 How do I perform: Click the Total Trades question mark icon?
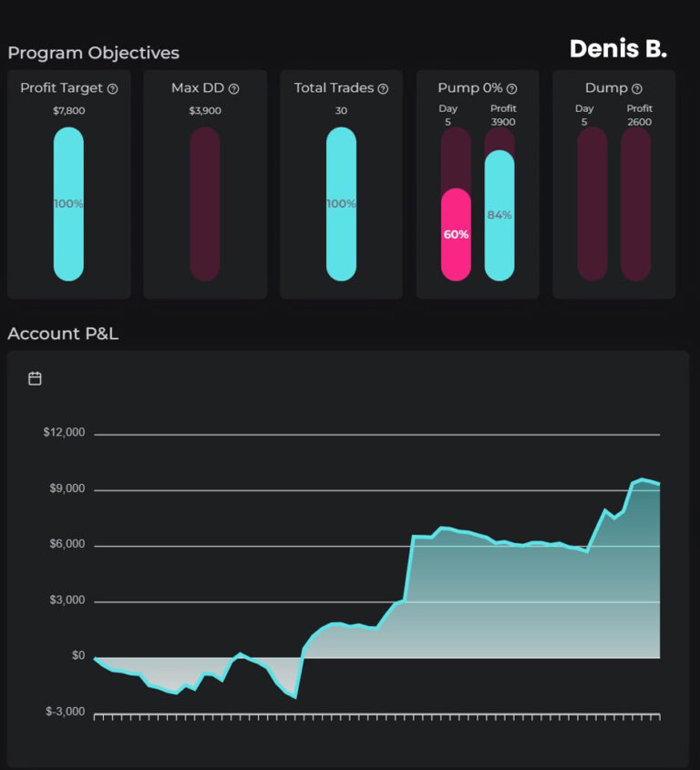click(x=383, y=89)
